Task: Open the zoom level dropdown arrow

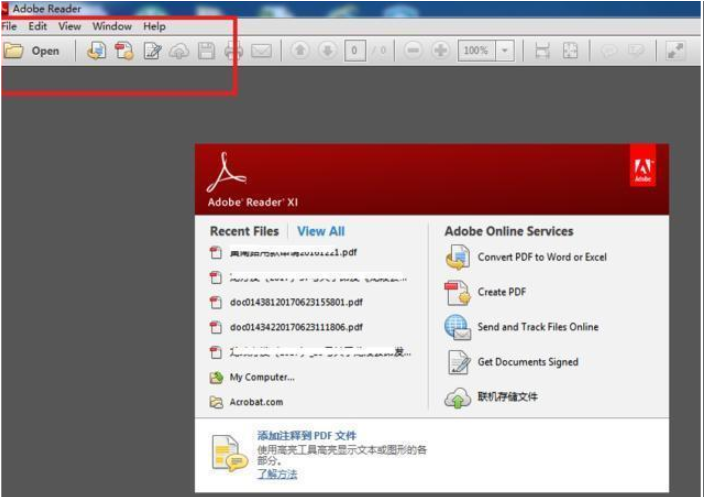Action: coord(505,51)
